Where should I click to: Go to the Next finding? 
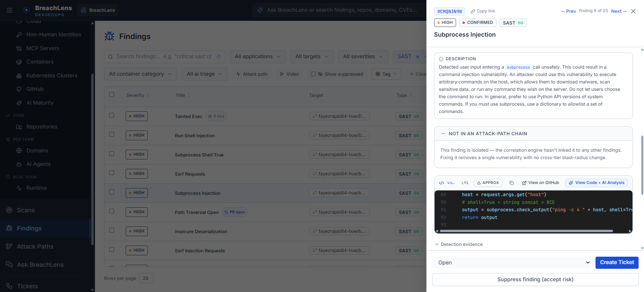pyautogui.click(x=619, y=11)
